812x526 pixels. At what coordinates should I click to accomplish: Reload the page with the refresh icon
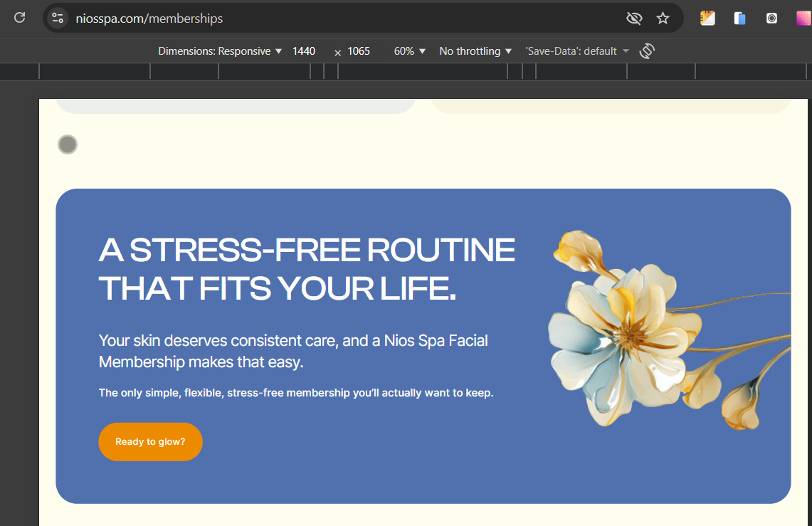(20, 18)
